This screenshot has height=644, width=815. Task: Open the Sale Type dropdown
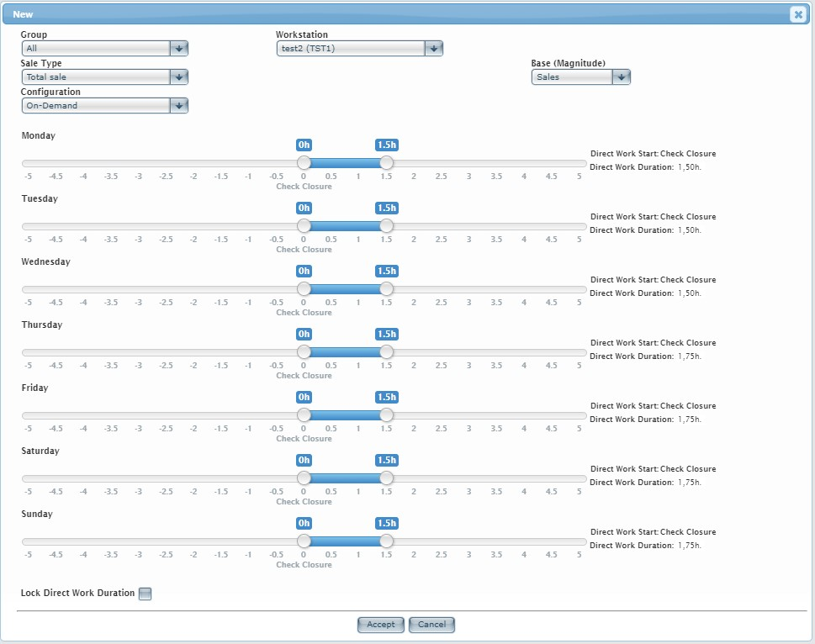click(x=178, y=77)
